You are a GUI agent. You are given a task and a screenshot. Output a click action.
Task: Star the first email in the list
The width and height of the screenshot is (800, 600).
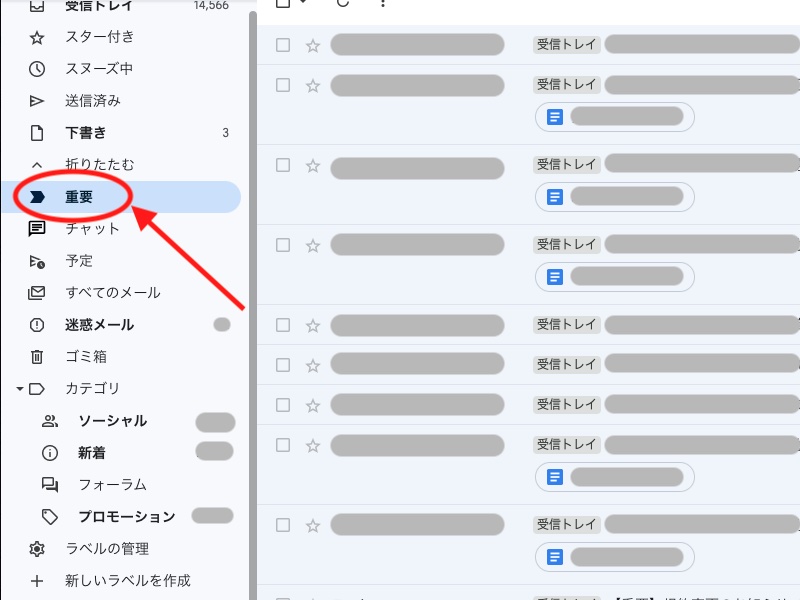[313, 44]
